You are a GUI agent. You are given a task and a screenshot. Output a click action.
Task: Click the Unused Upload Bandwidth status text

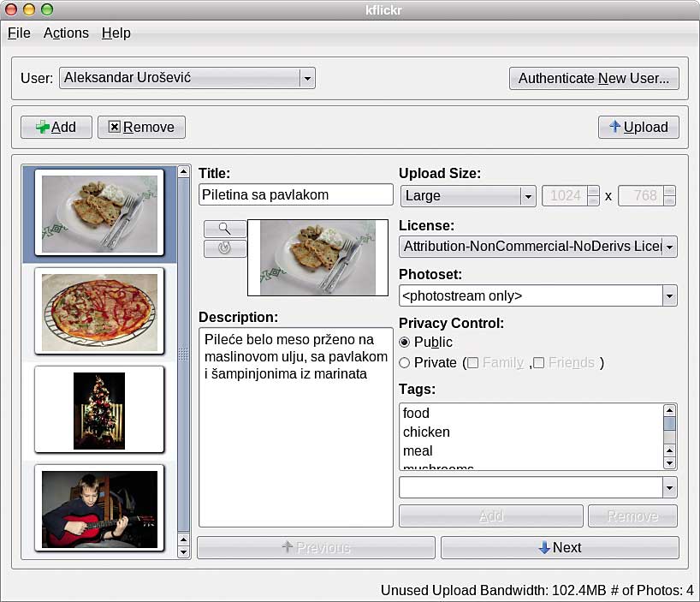(493, 590)
